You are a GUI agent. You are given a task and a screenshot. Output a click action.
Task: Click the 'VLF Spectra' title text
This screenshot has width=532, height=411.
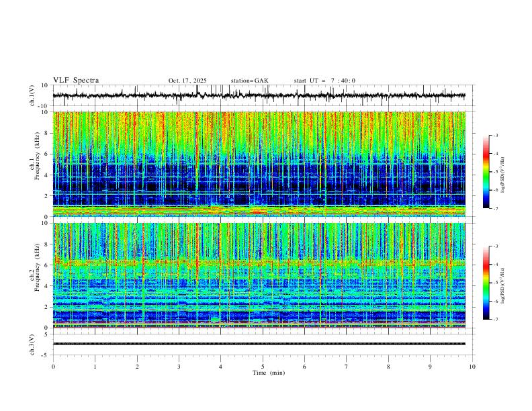pyautogui.click(x=76, y=81)
